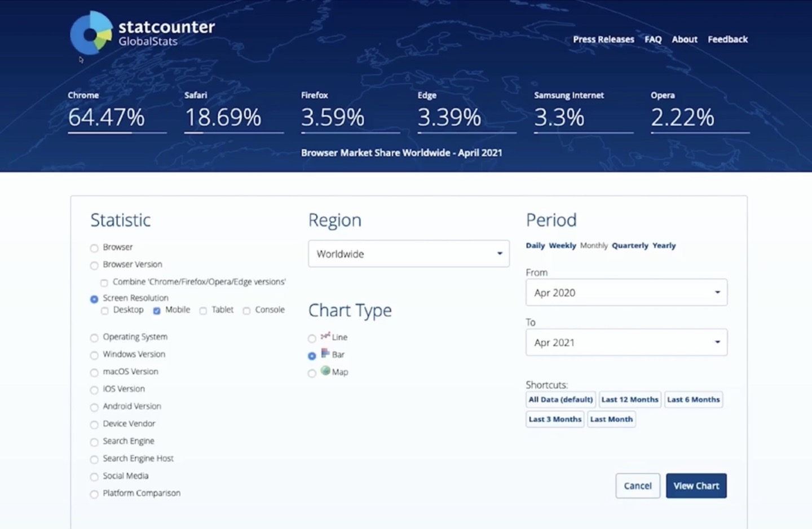The image size is (812, 529).
Task: Switch period to Quarterly
Action: (x=630, y=245)
